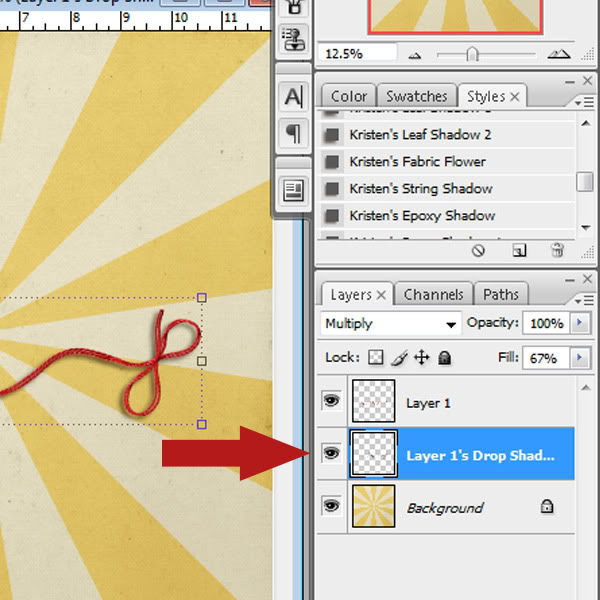
Task: Apply Kristen's Epoxy Shadow style
Action: pos(446,215)
